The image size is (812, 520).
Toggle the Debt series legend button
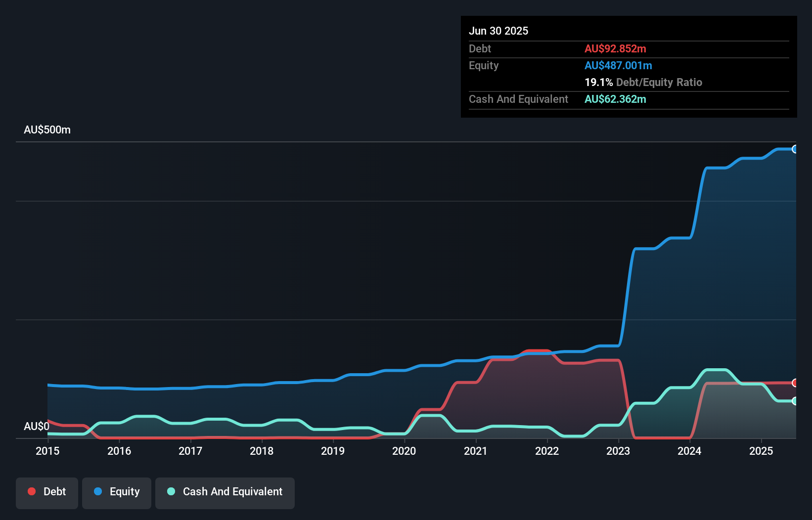click(47, 493)
